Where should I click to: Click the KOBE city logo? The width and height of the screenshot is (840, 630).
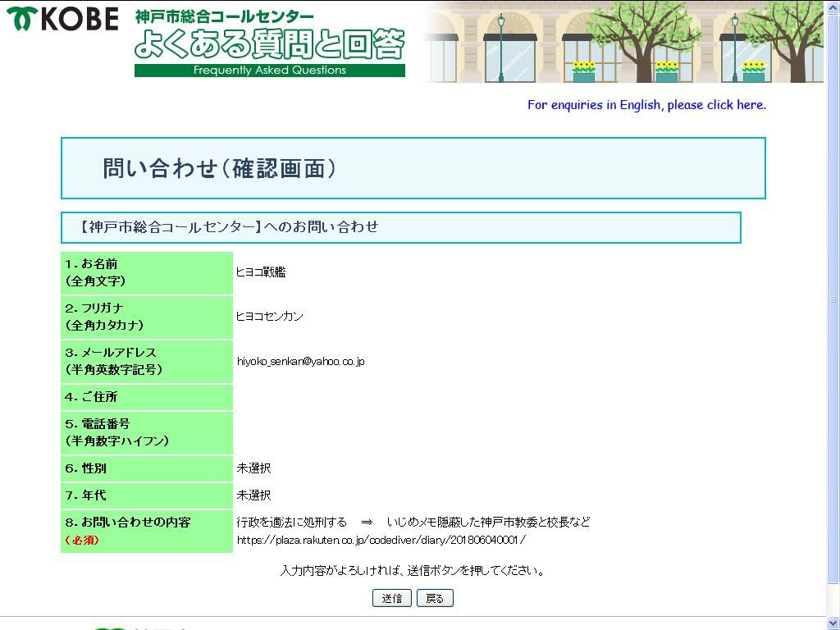62,18
